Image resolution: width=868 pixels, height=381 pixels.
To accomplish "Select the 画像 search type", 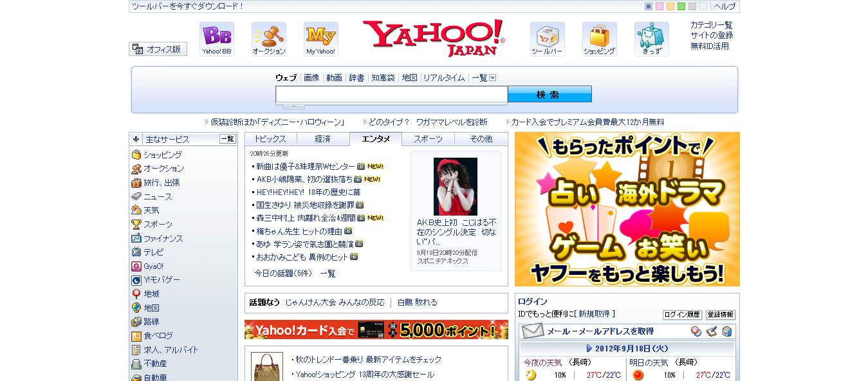I will [x=311, y=78].
